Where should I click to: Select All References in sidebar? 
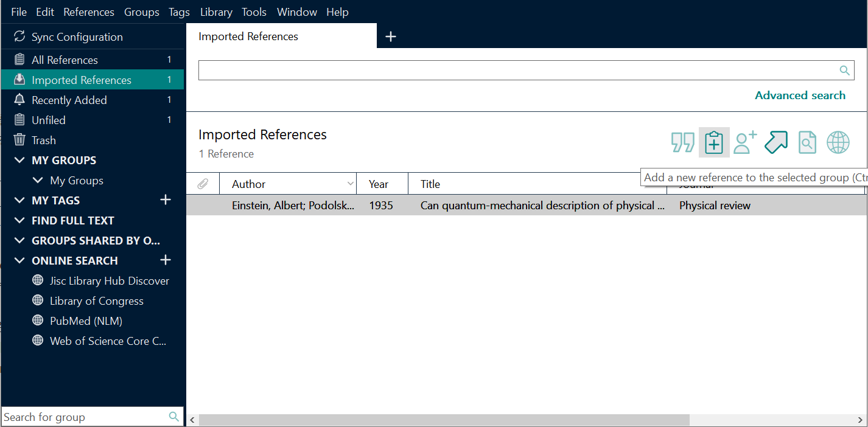coord(93,60)
